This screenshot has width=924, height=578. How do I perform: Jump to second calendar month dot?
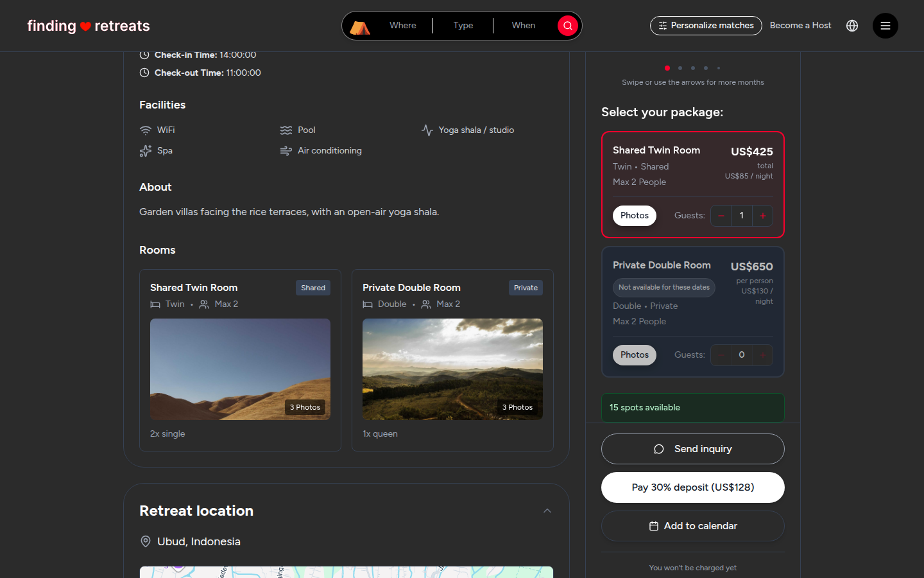(x=680, y=68)
